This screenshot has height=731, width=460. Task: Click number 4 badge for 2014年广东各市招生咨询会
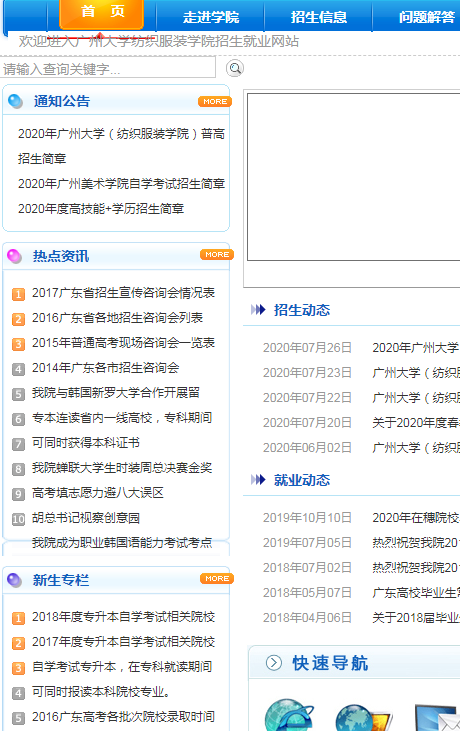(18, 369)
